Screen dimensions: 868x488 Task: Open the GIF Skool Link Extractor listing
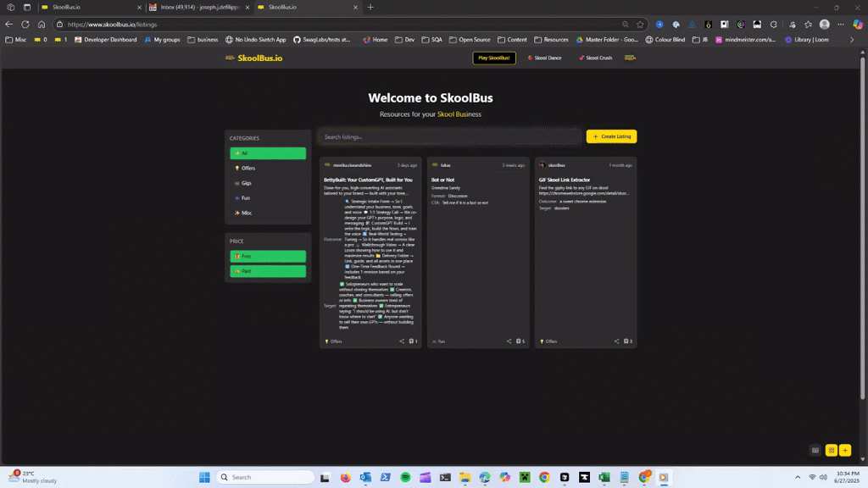565,180
